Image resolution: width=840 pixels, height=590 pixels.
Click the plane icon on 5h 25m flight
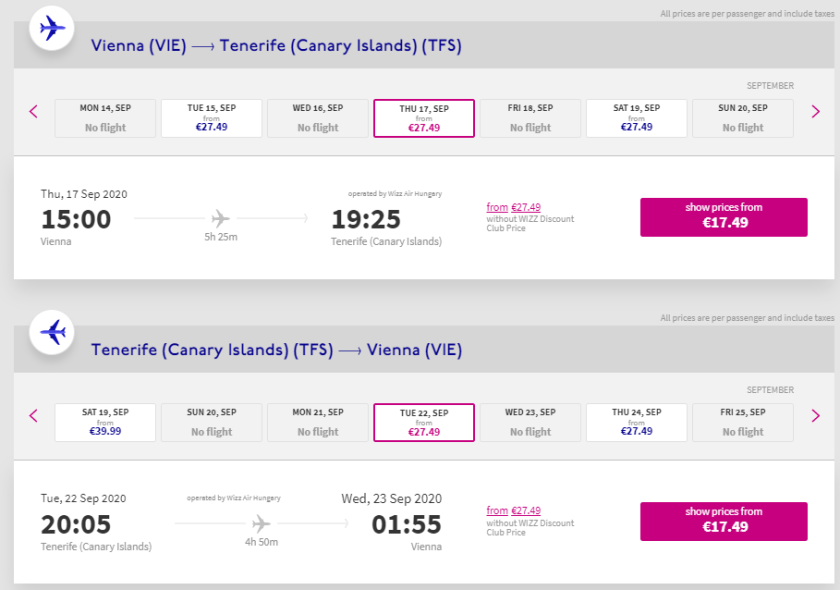[x=220, y=218]
